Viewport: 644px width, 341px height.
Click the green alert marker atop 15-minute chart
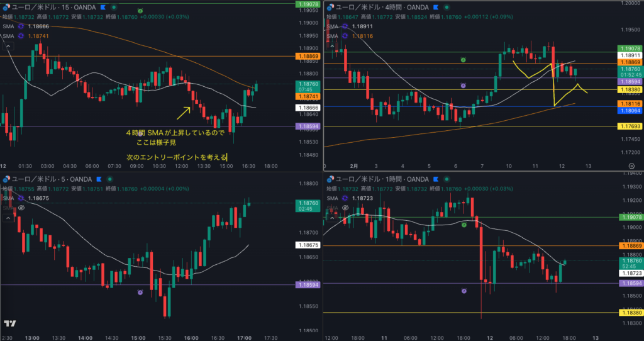[140, 12]
